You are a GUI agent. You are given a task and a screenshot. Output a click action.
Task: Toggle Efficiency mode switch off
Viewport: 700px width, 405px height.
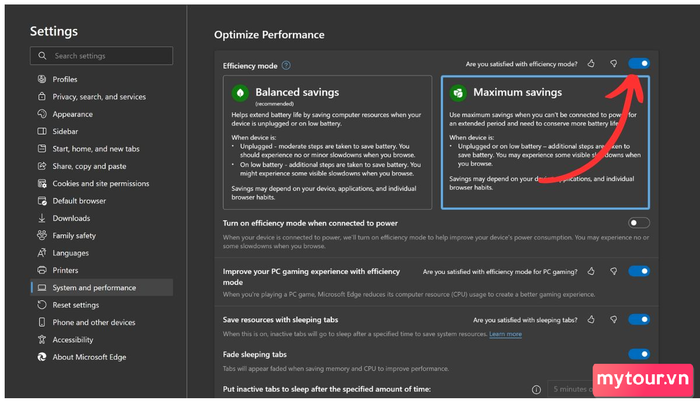point(639,63)
